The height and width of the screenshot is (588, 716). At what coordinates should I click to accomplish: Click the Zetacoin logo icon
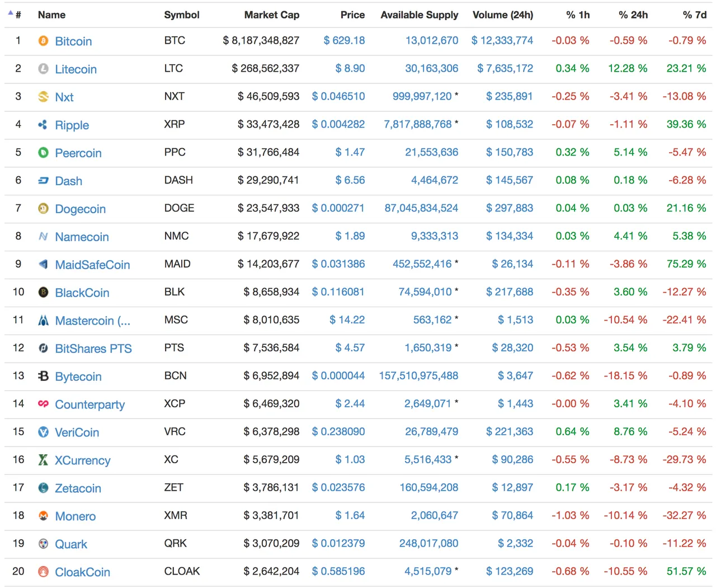point(43,488)
